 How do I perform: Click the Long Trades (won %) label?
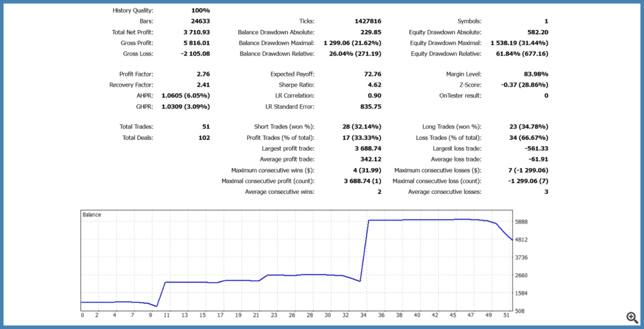tap(452, 127)
